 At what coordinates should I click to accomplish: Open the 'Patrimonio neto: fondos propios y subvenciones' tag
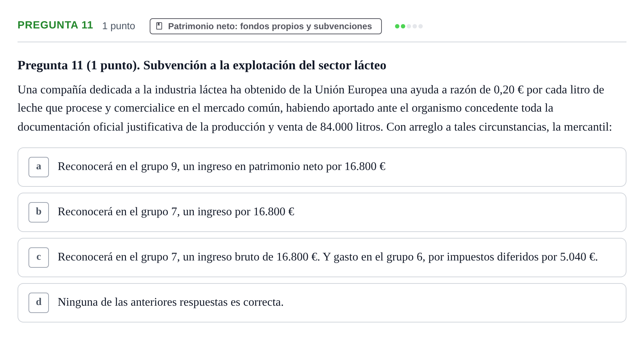(x=266, y=26)
